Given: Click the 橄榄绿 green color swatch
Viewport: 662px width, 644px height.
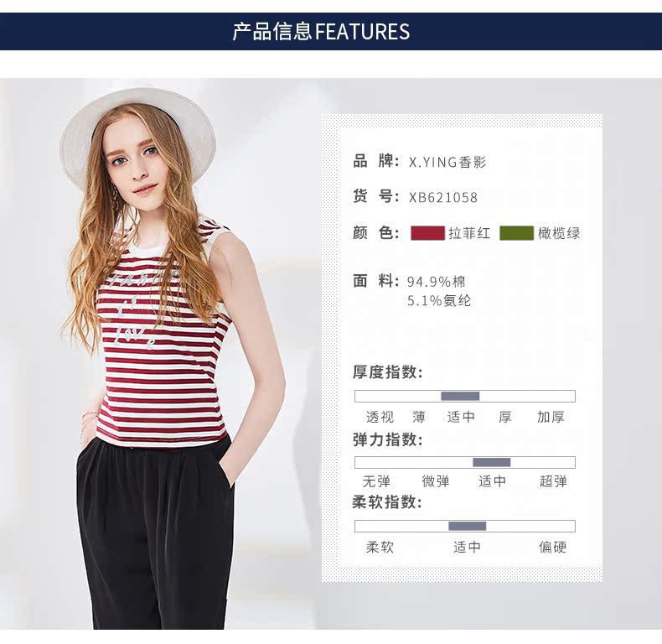Looking at the screenshot, I should pos(516,233).
